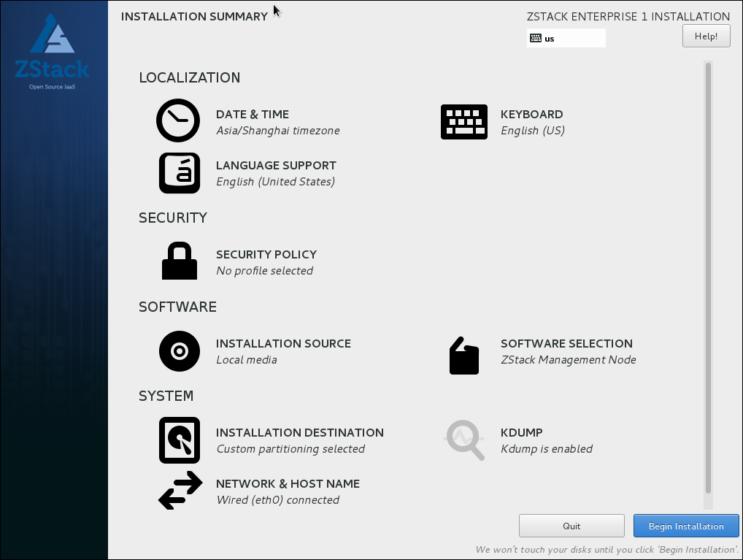Click the 'No profile selected' text
Screen dimensions: 743x560
(264, 271)
